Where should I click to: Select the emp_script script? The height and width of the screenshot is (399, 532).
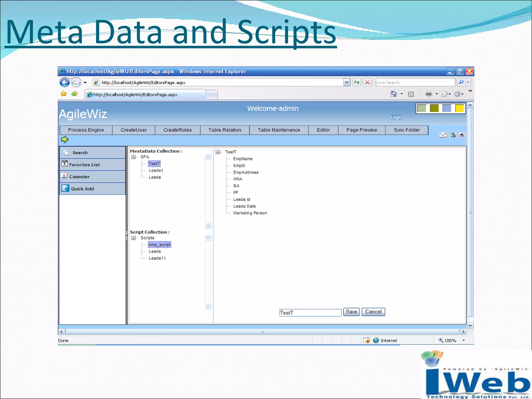159,245
